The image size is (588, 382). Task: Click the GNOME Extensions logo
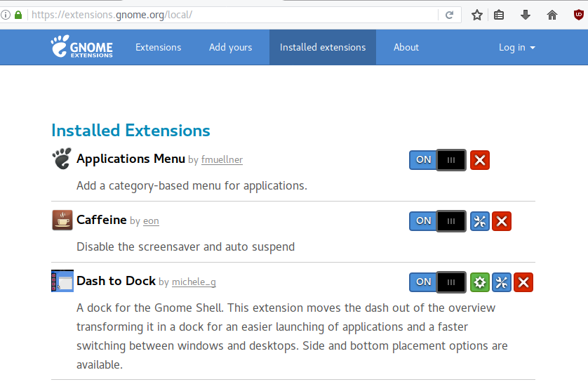click(81, 47)
